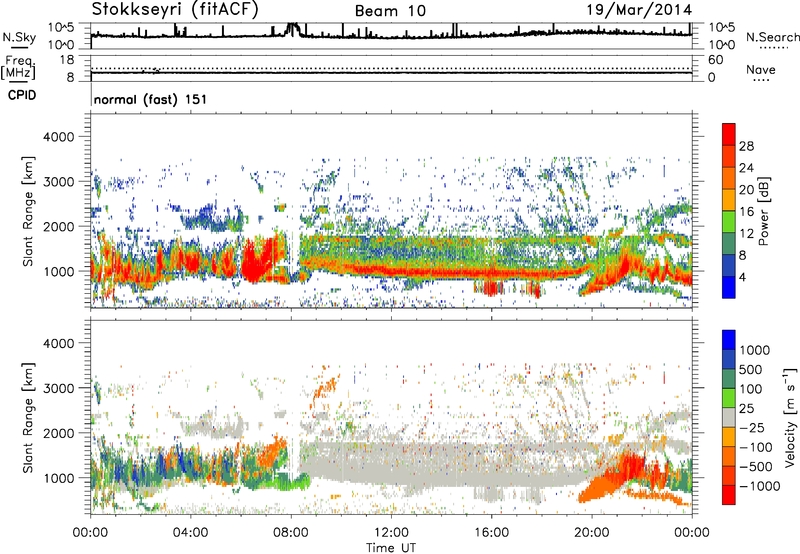The height and width of the screenshot is (554, 800).
Task: Click the Stokkseyri (fitACF) title
Action: [x=175, y=10]
